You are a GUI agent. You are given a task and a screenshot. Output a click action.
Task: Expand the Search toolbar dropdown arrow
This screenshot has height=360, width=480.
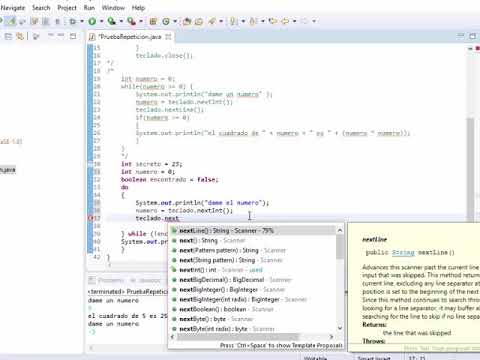(x=221, y=21)
